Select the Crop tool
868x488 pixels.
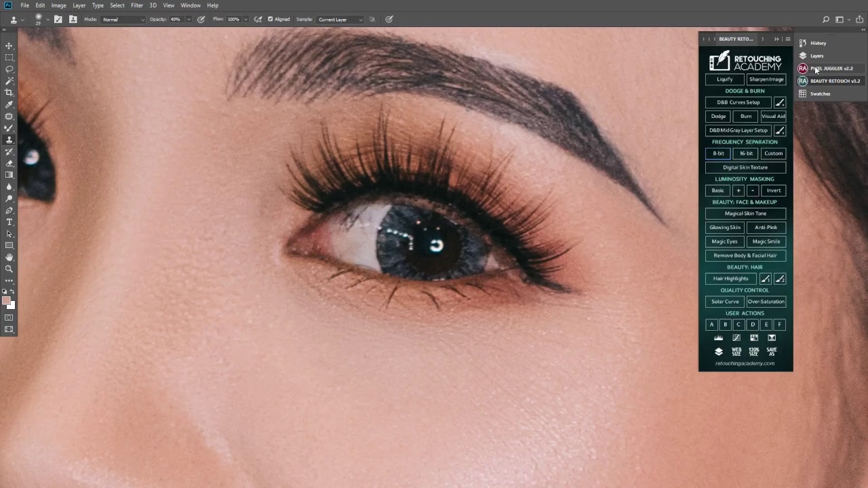coord(9,92)
